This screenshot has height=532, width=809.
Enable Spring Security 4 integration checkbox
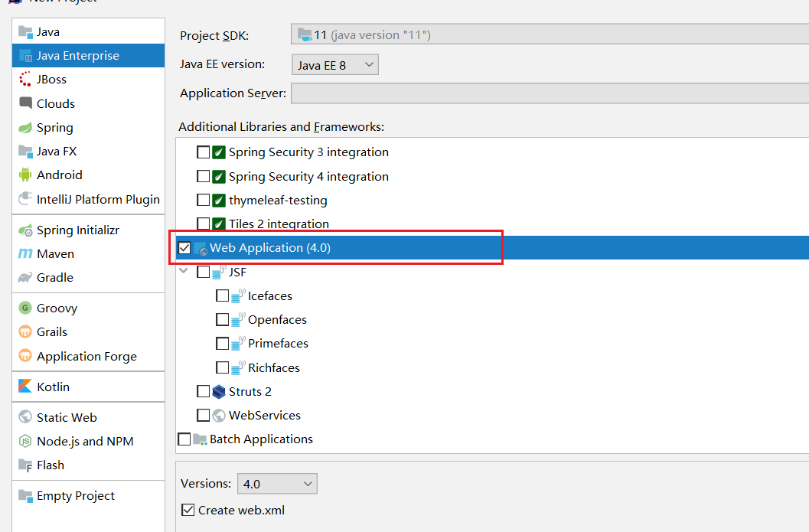204,177
